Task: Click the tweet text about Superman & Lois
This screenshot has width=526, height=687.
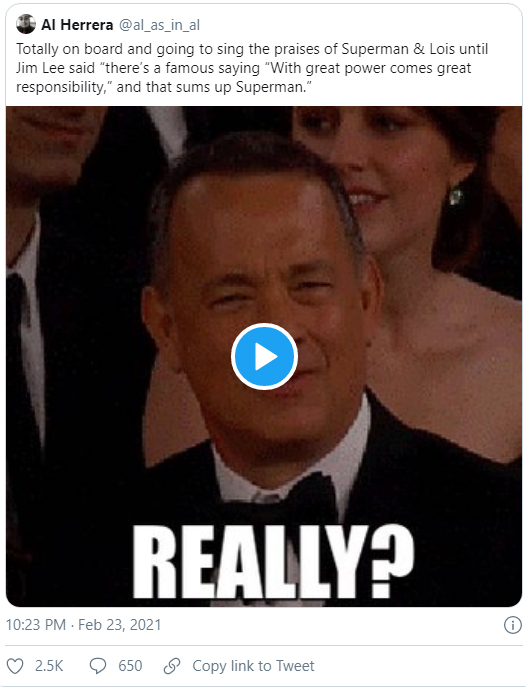Action: pyautogui.click(x=252, y=68)
